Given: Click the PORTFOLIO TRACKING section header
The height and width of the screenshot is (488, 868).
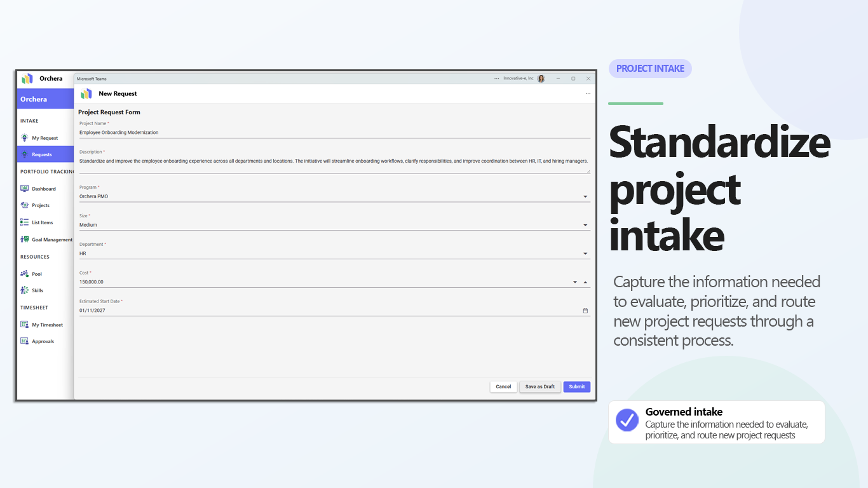Looking at the screenshot, I should tap(47, 172).
